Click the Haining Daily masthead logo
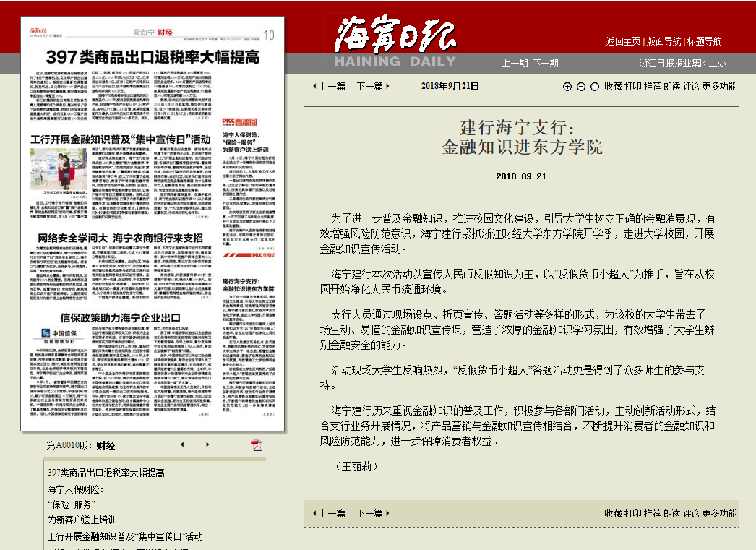The width and height of the screenshot is (756, 550). 395,41
